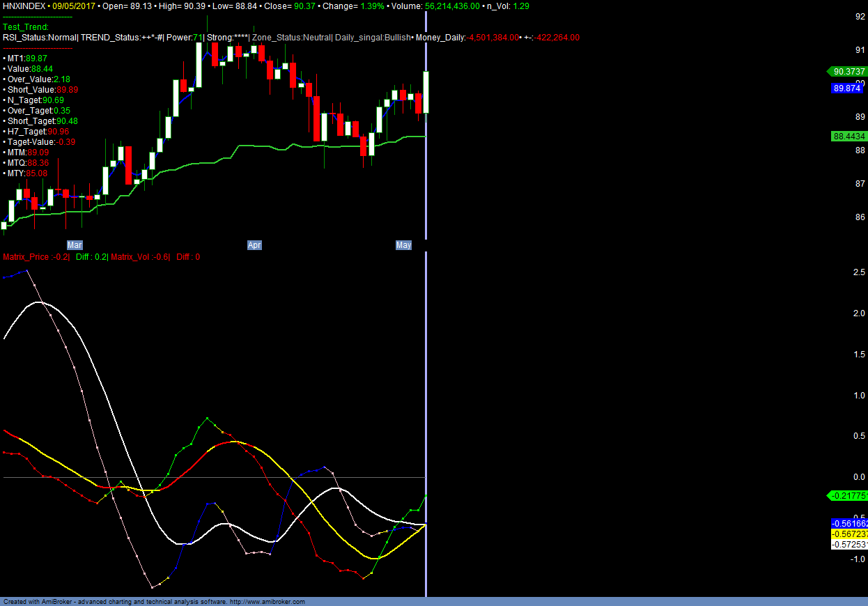Select the yellow -0.567237 indicator value tag
The width and height of the screenshot is (868, 606).
pos(849,534)
